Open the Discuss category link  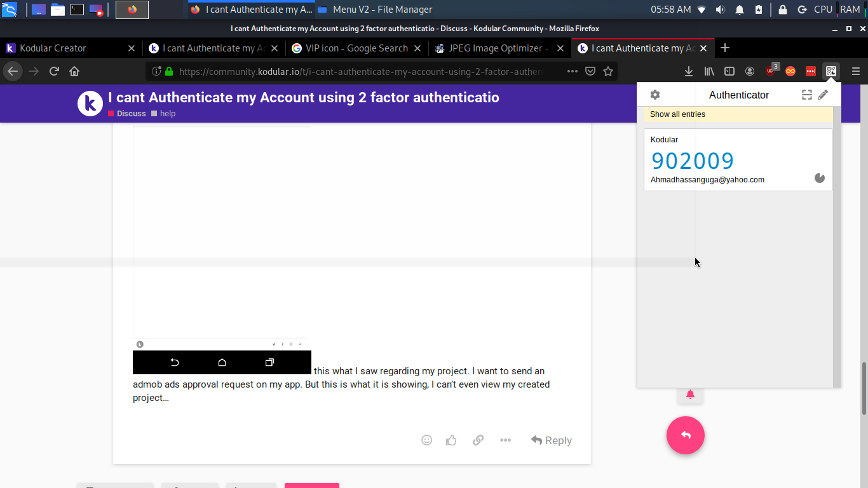127,114
